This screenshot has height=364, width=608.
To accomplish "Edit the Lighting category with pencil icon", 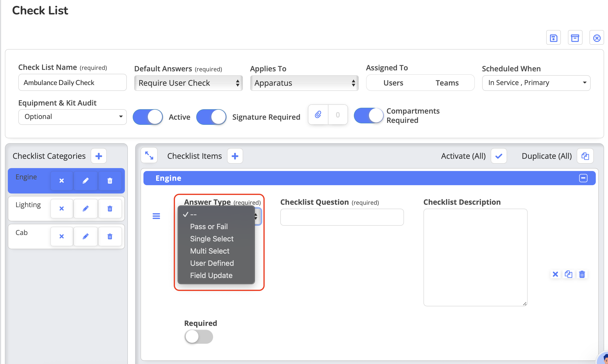I will pyautogui.click(x=85, y=208).
